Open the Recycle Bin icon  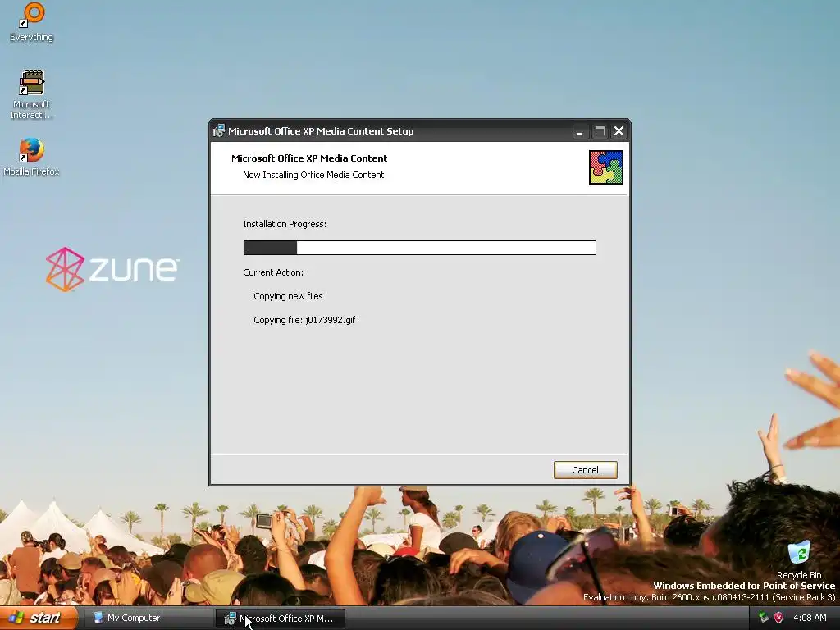click(x=799, y=559)
